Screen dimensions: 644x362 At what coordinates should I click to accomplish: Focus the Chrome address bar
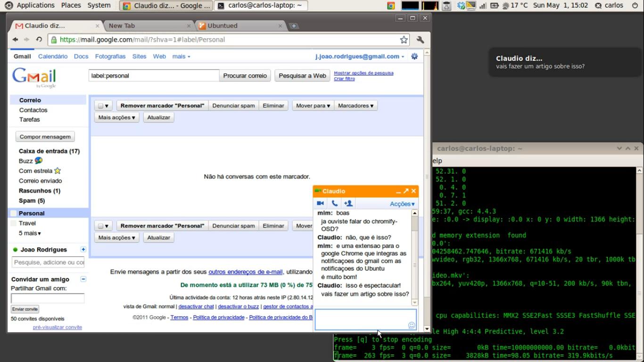(229, 40)
